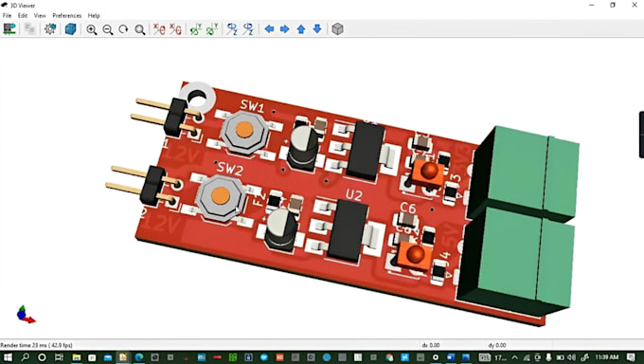Click the U2 regulator chip on board

[x=348, y=230]
